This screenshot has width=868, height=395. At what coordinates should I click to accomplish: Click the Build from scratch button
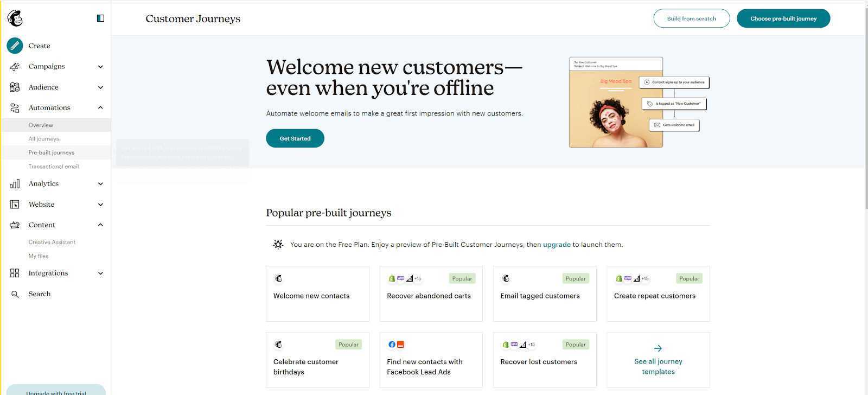(x=691, y=18)
